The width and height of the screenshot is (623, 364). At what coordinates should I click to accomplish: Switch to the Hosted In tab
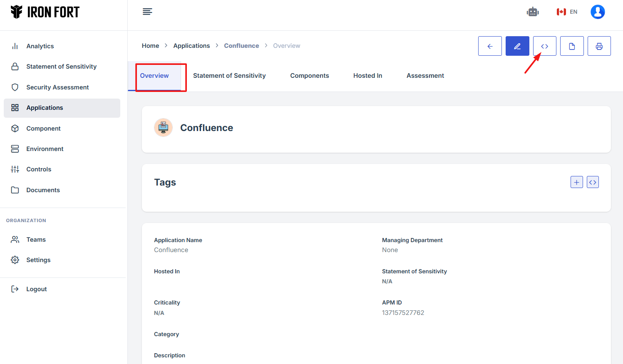point(367,76)
